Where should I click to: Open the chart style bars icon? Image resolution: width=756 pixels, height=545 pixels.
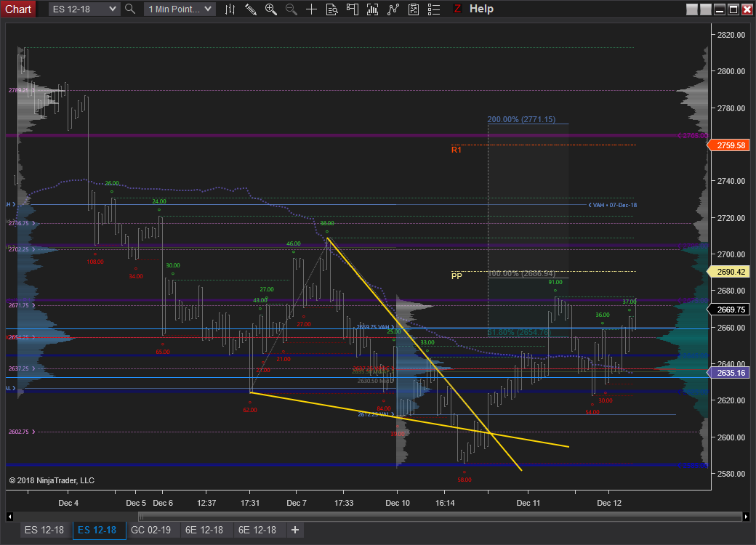(x=230, y=9)
